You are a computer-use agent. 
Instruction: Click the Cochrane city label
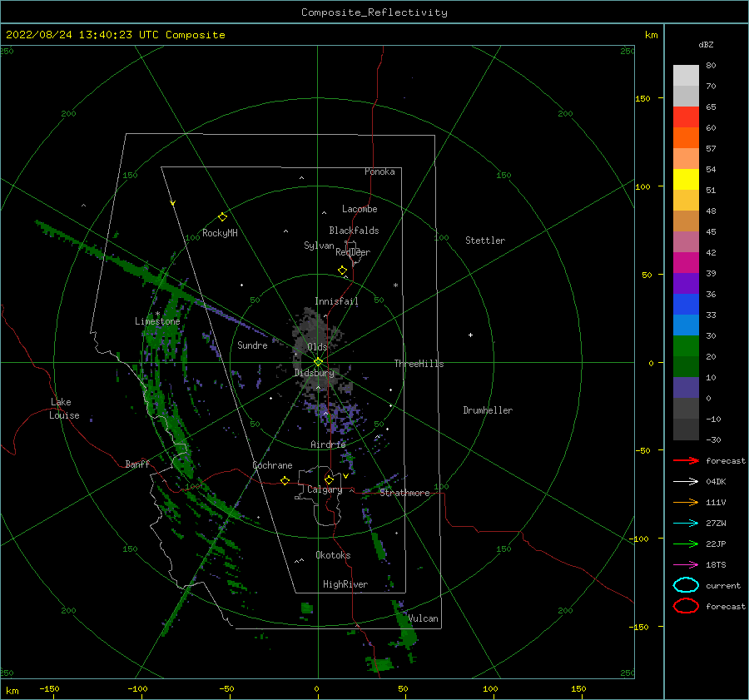tap(272, 465)
